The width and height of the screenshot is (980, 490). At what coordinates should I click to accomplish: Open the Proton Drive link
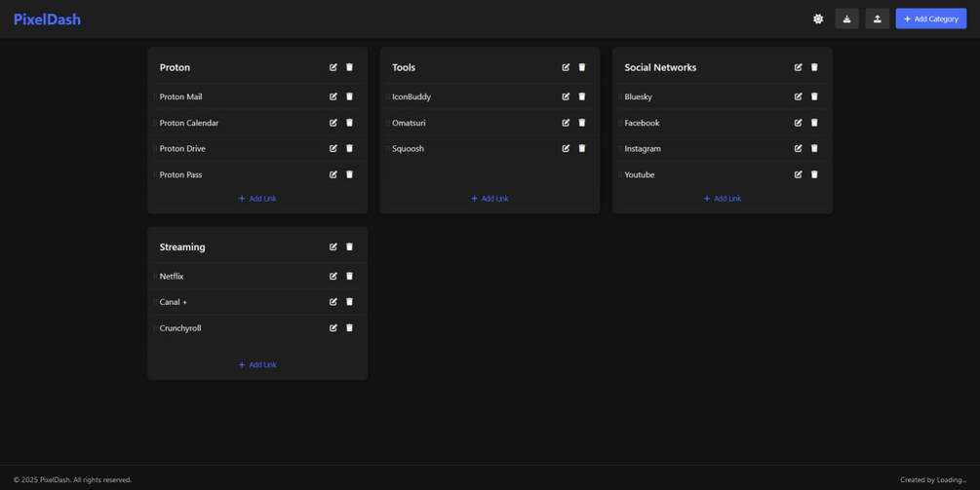coord(182,149)
